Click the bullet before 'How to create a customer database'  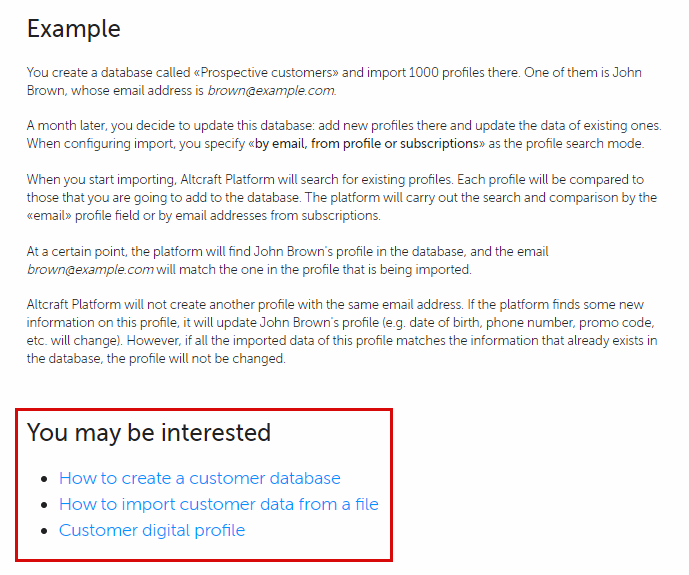pos(44,479)
